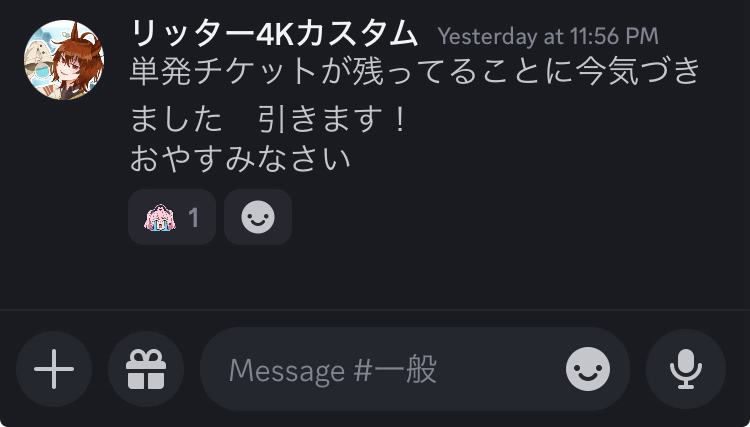Click the おやすみなさい message line

point(241,159)
